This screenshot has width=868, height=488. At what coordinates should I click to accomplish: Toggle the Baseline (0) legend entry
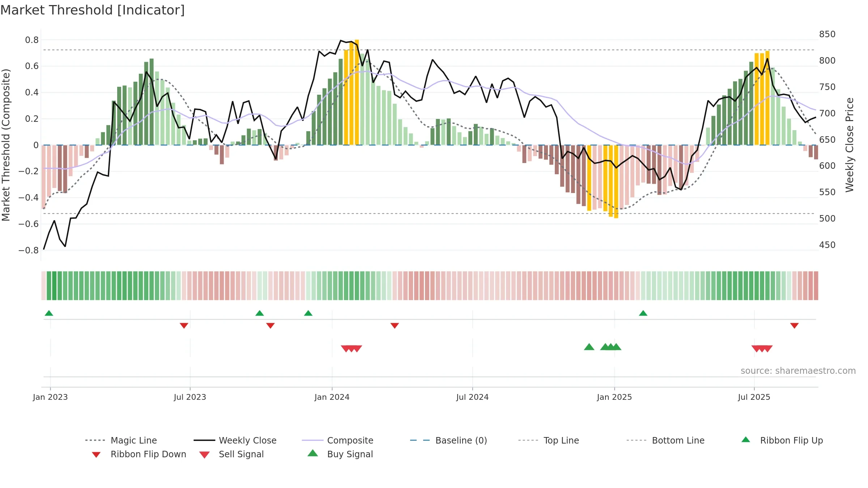coord(448,440)
